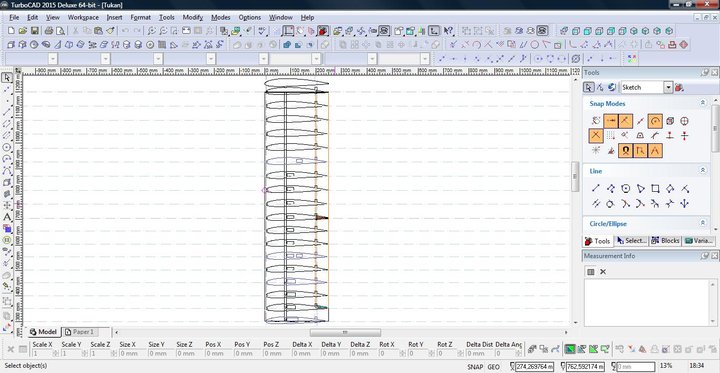Click the paste clipboard icon in toolbar
Viewport: 720px width, 373px height.
click(x=98, y=31)
